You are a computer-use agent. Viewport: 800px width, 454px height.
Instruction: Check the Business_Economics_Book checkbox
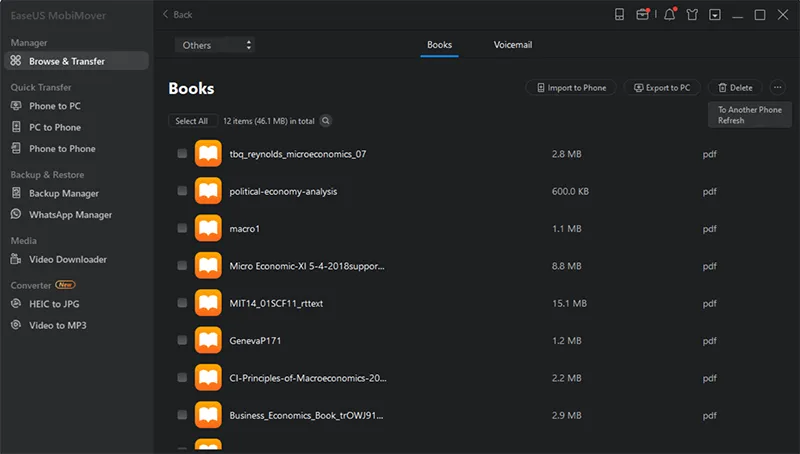tap(182, 415)
